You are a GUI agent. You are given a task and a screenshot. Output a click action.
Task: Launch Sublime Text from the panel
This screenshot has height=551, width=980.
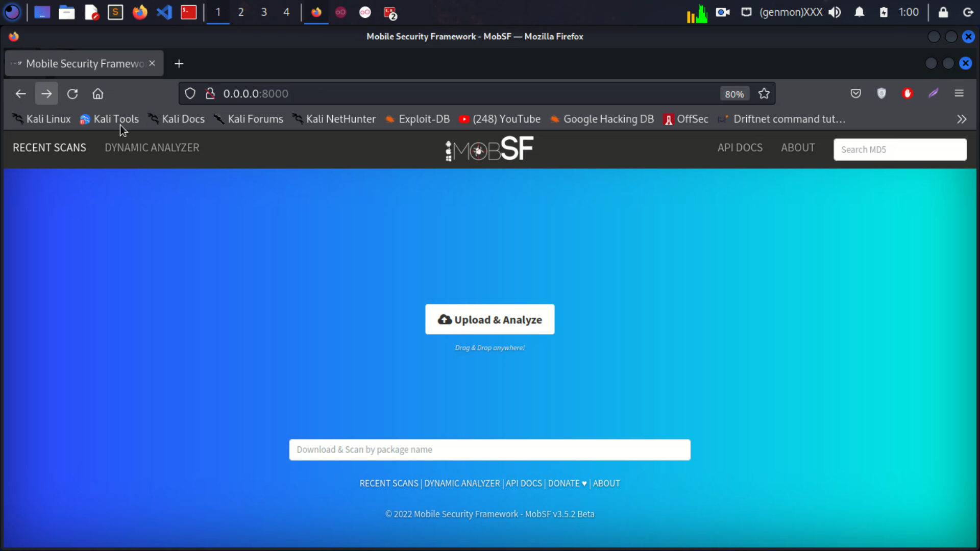(115, 12)
